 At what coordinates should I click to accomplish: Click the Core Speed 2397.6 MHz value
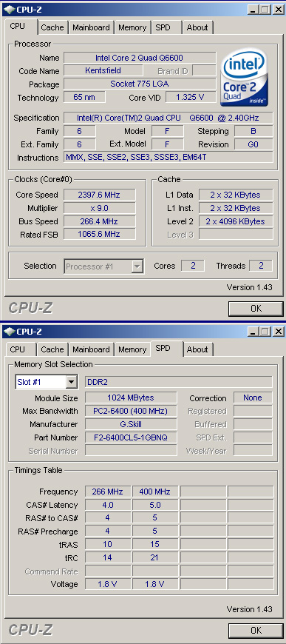(99, 195)
